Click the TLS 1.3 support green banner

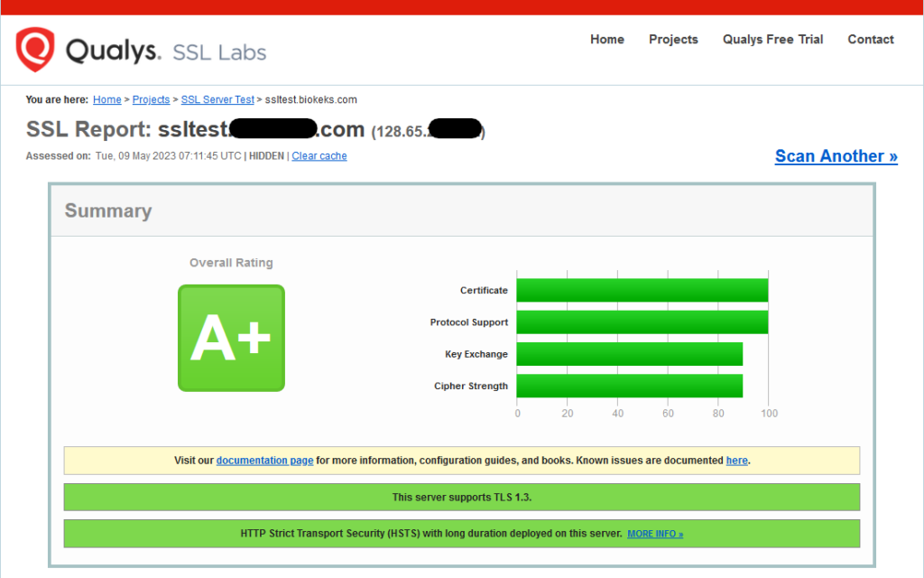coord(461,498)
